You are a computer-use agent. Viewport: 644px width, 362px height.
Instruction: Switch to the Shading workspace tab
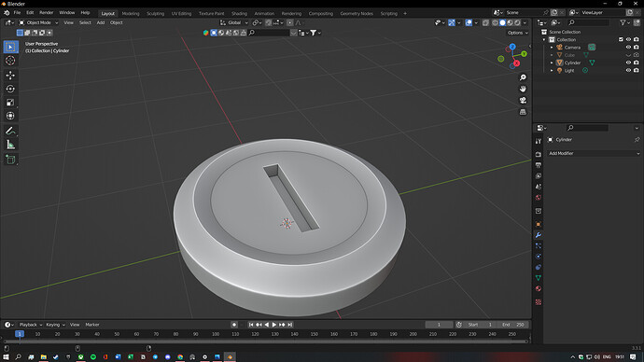(239, 14)
